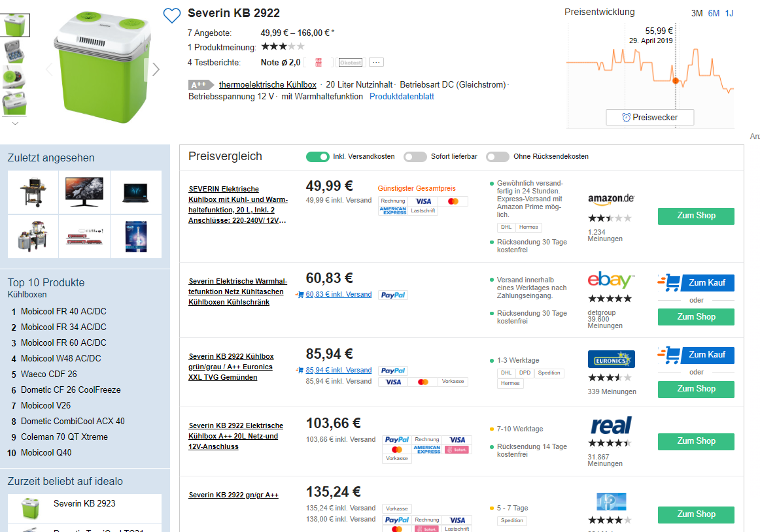Turn on Ohne Rücksendekosten filter
Screen dimensions: 760x532
(x=497, y=157)
